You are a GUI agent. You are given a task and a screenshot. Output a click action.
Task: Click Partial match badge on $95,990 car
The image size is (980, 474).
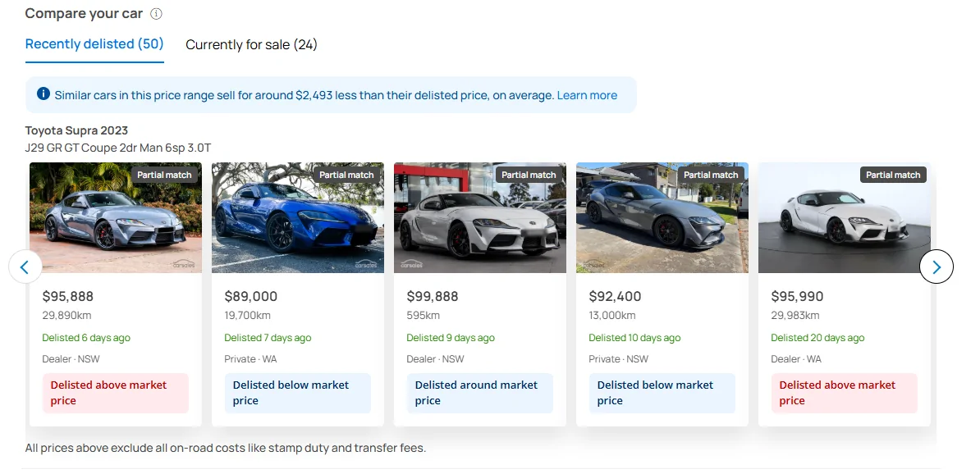[x=893, y=175]
